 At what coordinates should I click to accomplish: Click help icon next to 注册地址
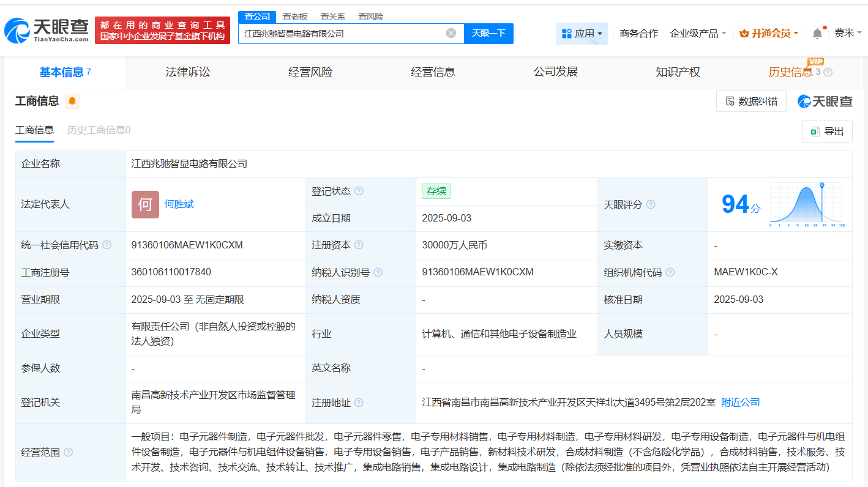point(359,403)
